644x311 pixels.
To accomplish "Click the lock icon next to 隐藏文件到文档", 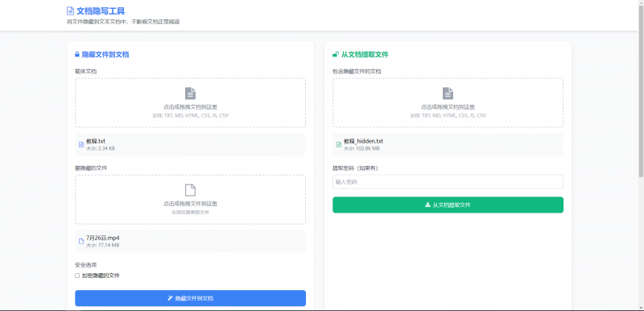I will [76, 54].
